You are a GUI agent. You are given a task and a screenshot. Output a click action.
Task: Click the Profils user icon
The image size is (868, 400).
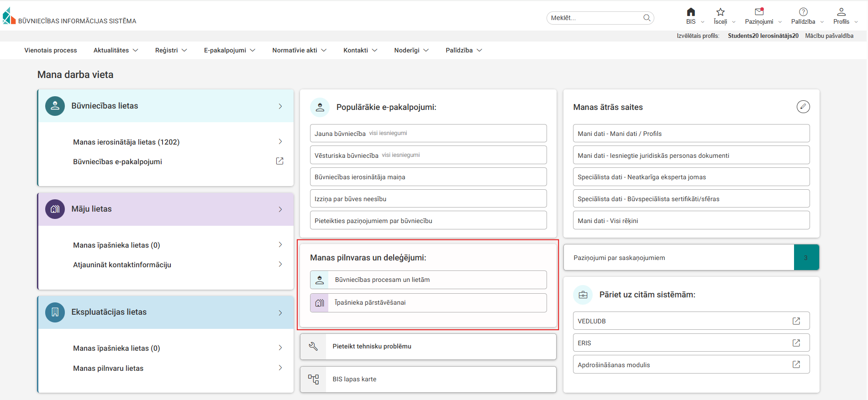pyautogui.click(x=841, y=12)
